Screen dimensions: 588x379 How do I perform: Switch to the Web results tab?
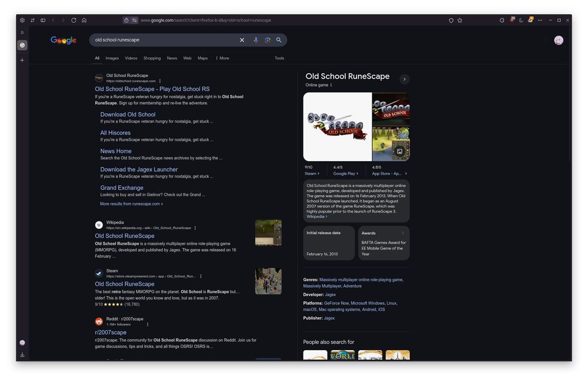(188, 58)
